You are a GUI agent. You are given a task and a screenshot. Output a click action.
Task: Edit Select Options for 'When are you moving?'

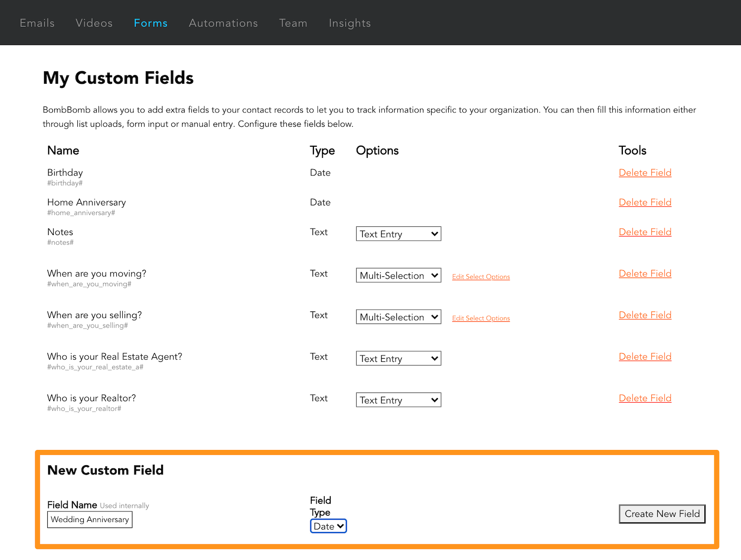(x=481, y=277)
